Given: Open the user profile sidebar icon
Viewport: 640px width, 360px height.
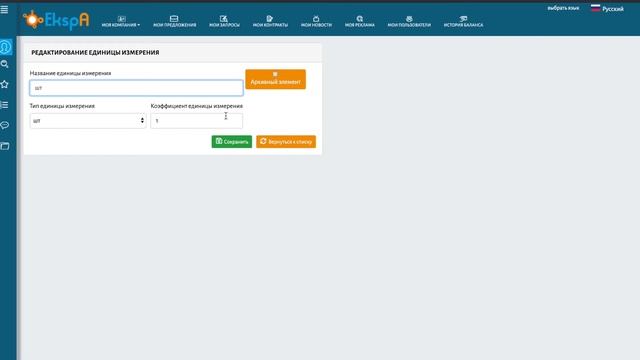Looking at the screenshot, I should (x=5, y=47).
